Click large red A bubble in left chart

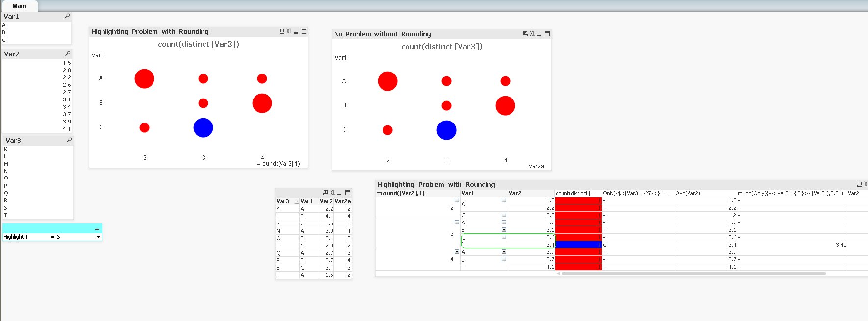(144, 79)
